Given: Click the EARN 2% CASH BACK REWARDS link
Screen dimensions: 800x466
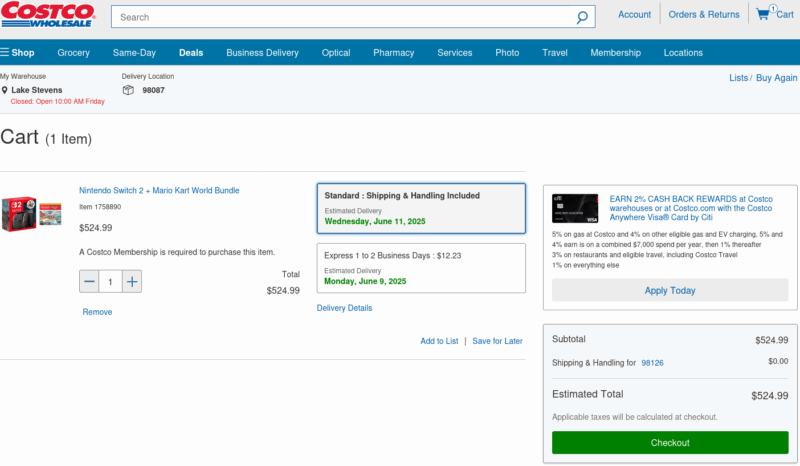Looking at the screenshot, I should coord(691,208).
